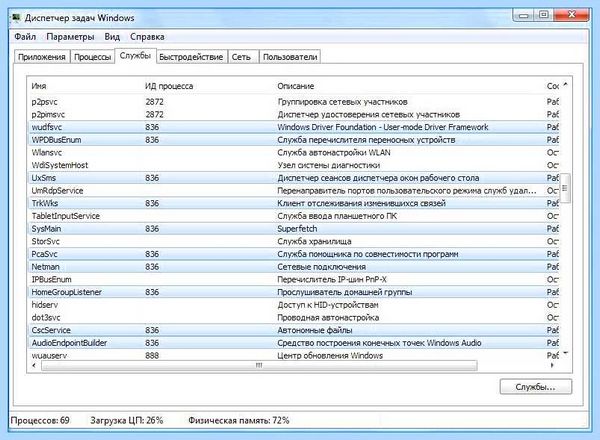Select the TabletInputService row
600x440 pixels.
295,216
